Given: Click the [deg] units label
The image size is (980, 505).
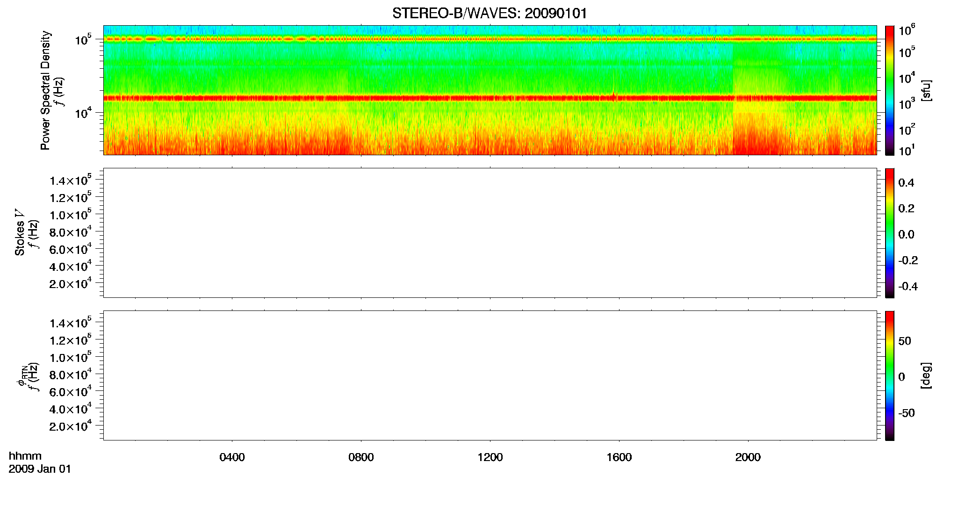Looking at the screenshot, I should [x=926, y=375].
